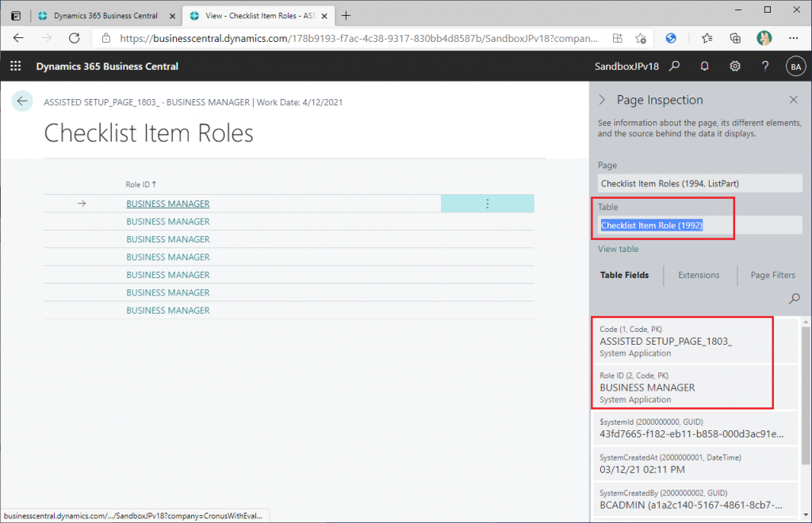This screenshot has width=812, height=523.
Task: Switch to the Extensions tab
Action: (x=699, y=275)
